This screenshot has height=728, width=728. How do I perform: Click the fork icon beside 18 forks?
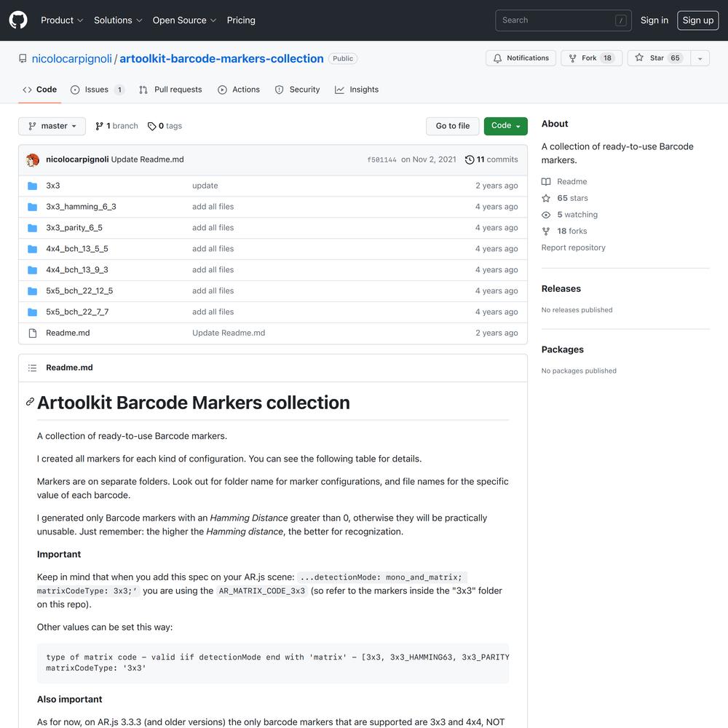(546, 232)
